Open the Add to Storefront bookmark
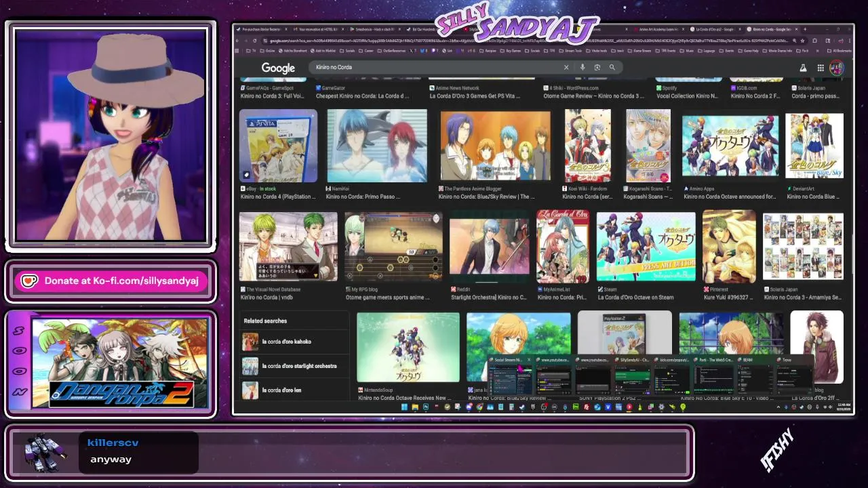 [293, 51]
